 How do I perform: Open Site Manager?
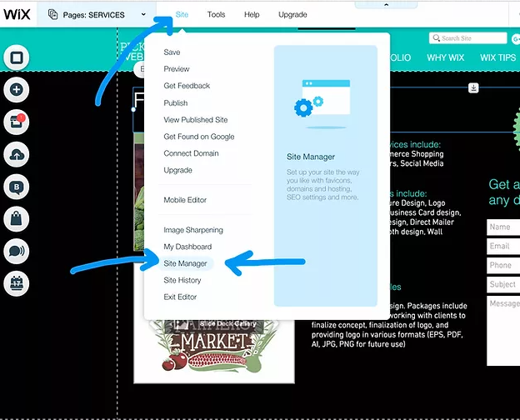(x=185, y=263)
